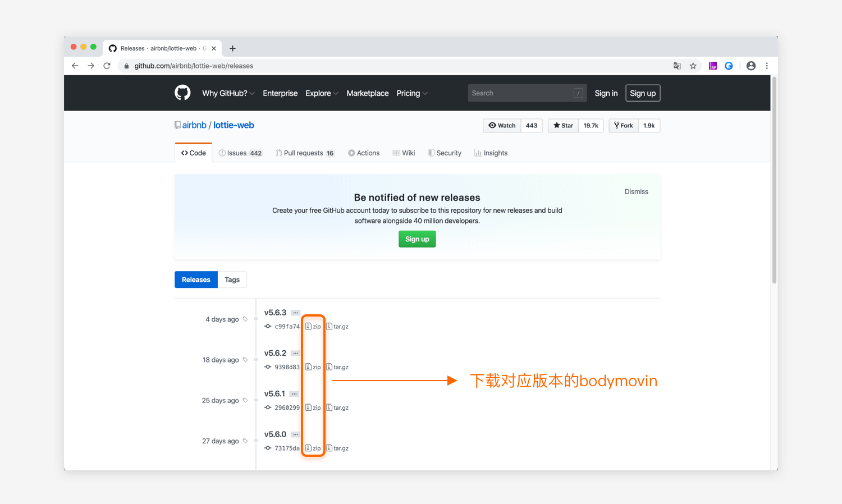Viewport: 842px width, 504px height.
Task: Open the lottie-web repository link
Action: (234, 125)
